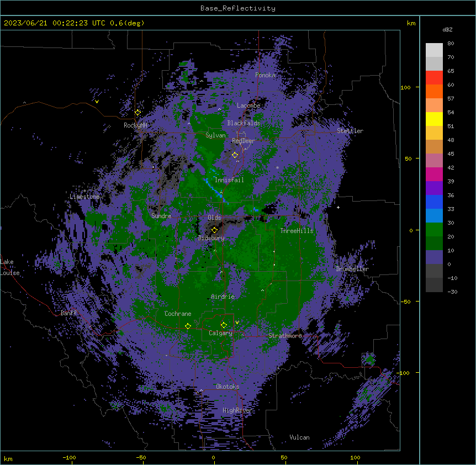Click the RockyMH label
The width and height of the screenshot is (476, 465).
(135, 125)
